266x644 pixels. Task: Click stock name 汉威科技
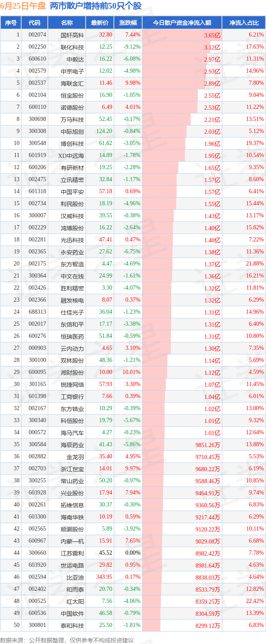[x=72, y=216]
